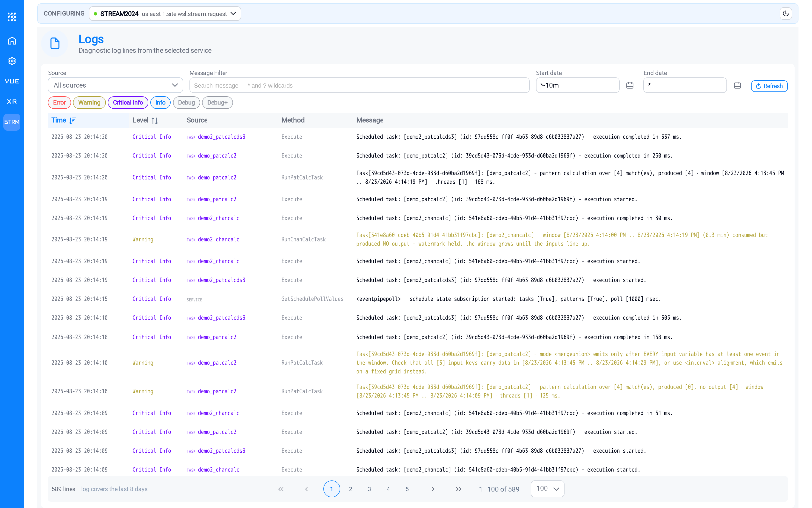Click 'log covers the last 8 days' text
This screenshot has height=508, width=812.
point(114,489)
